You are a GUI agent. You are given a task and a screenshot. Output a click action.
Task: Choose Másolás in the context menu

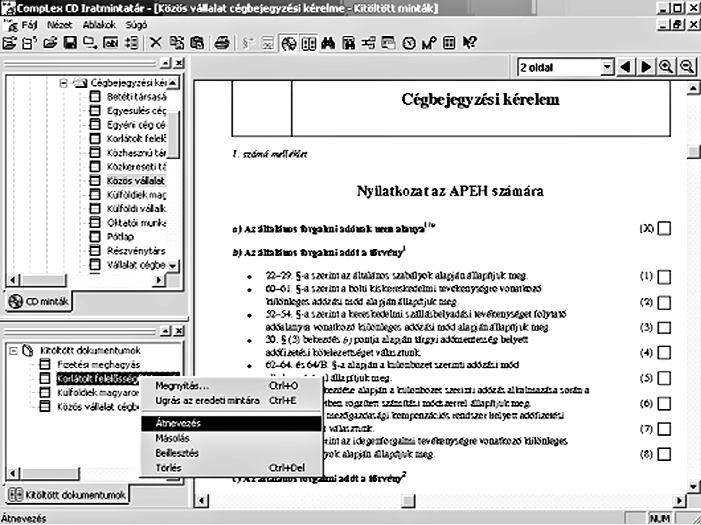(231, 438)
